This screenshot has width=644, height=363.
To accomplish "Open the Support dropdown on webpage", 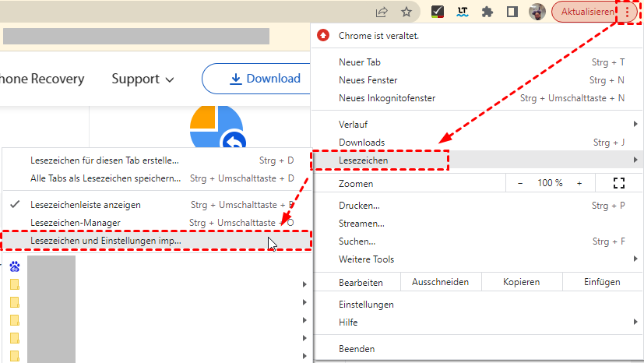I will click(143, 79).
